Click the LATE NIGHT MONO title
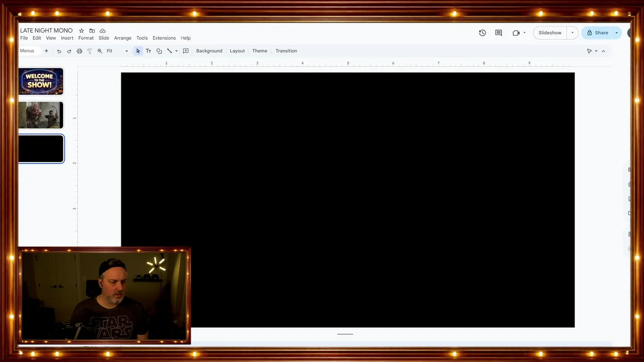 coord(46,31)
